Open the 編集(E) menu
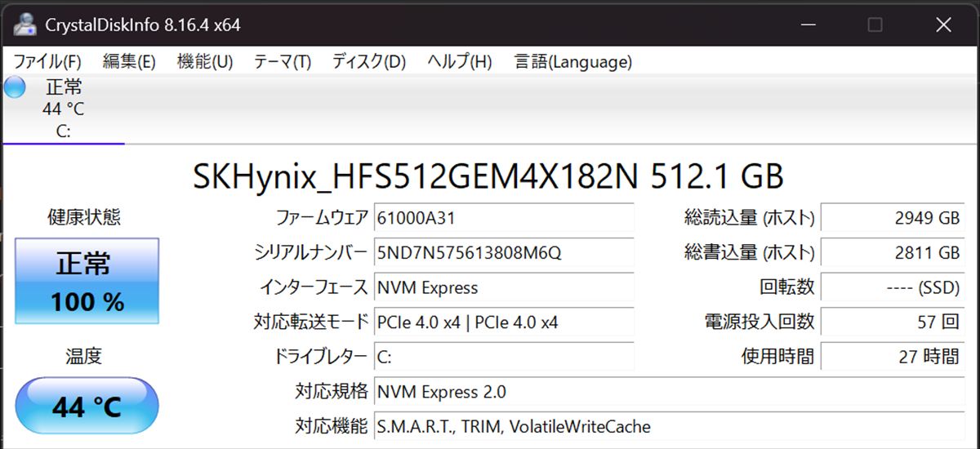This screenshot has height=449, width=980. (x=129, y=61)
